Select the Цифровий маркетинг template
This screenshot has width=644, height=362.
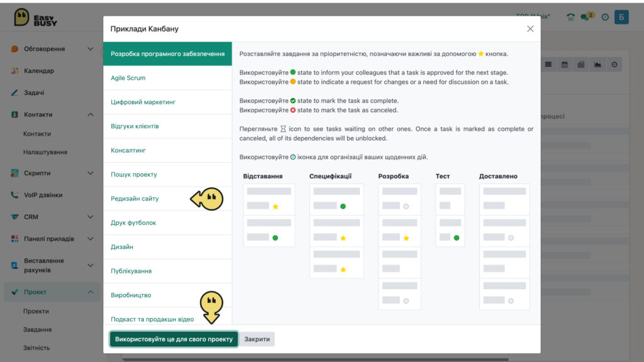click(x=167, y=102)
